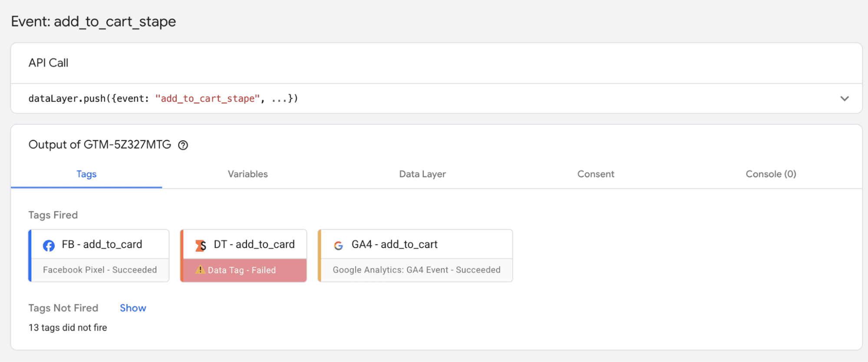Show the tags that were not fired
This screenshot has height=362, width=868.
pyautogui.click(x=133, y=308)
